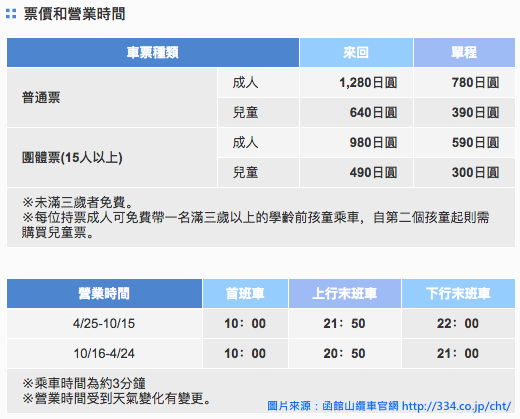Image resolution: width=520 pixels, height=419 pixels.
Task: Select the 上行末班車 column header
Action: (345, 294)
